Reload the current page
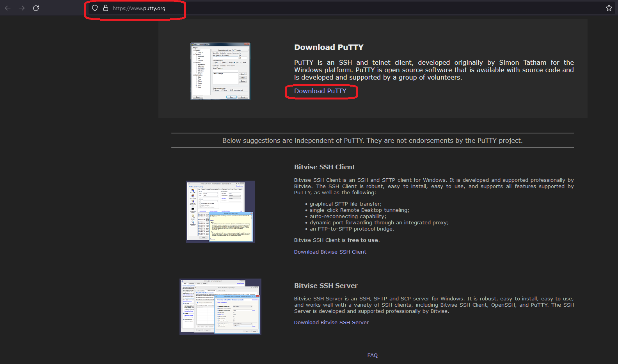Screen dimensions: 618x364 (36, 8)
